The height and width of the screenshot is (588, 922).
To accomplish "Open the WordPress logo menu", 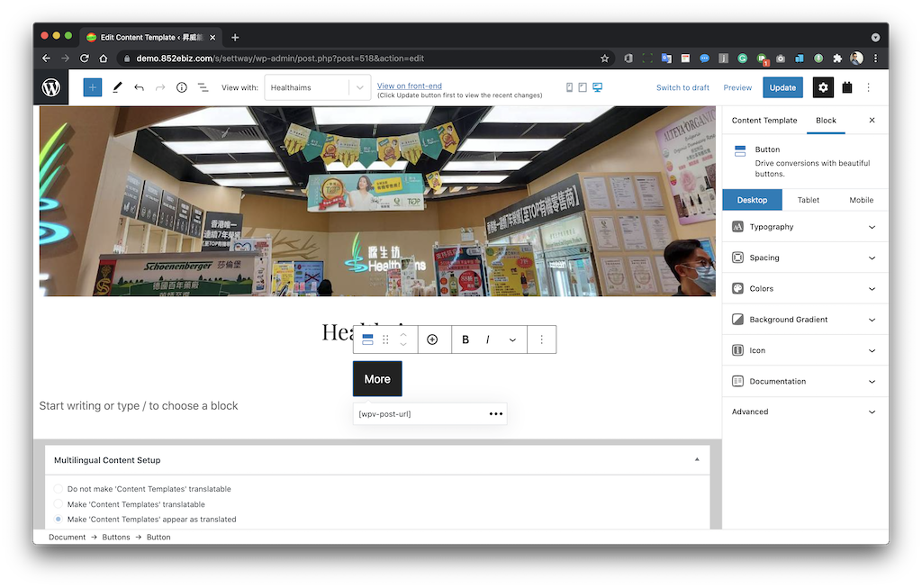I will tap(51, 87).
